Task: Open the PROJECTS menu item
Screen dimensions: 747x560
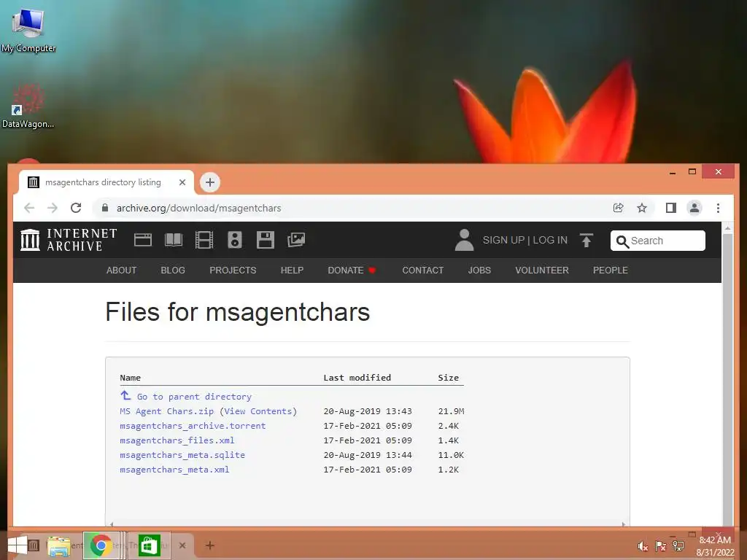Action: [x=233, y=271]
